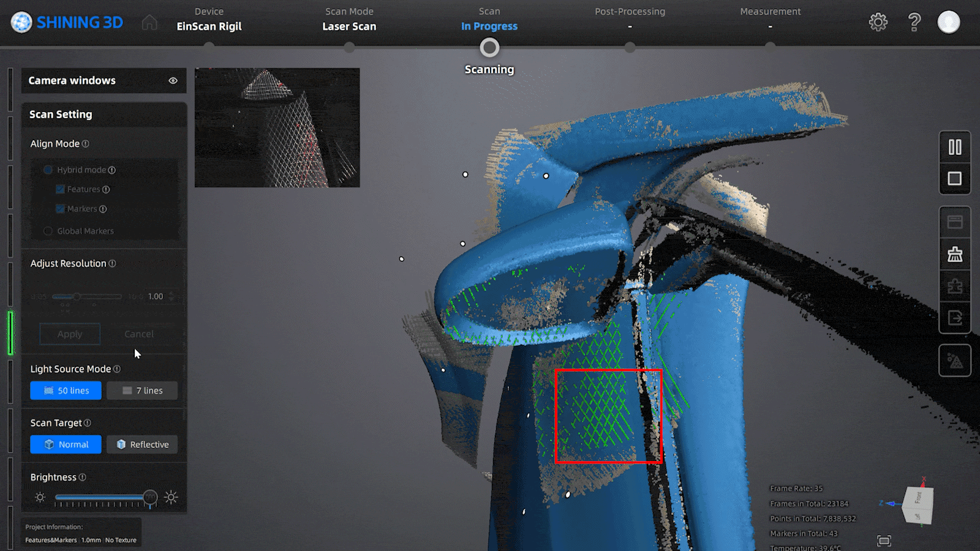Toggle Camera windows eye icon
Viewport: 980px width, 551px height.
coord(173,81)
